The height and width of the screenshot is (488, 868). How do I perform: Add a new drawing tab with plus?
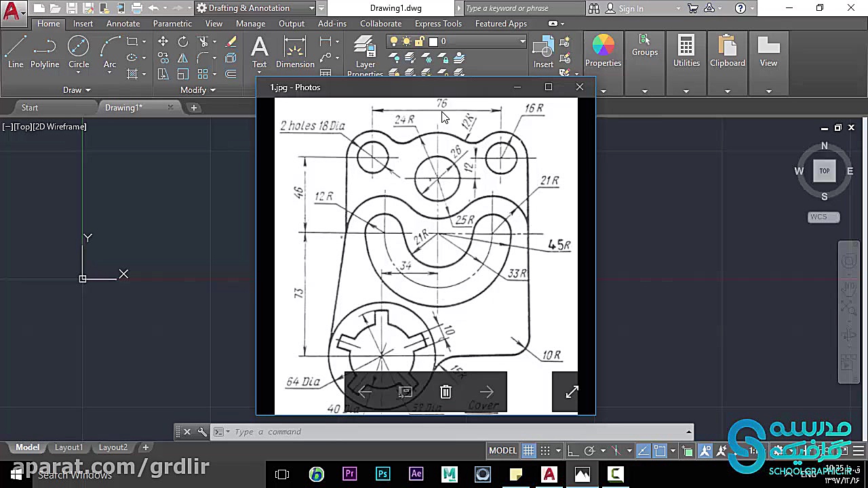[x=193, y=108]
